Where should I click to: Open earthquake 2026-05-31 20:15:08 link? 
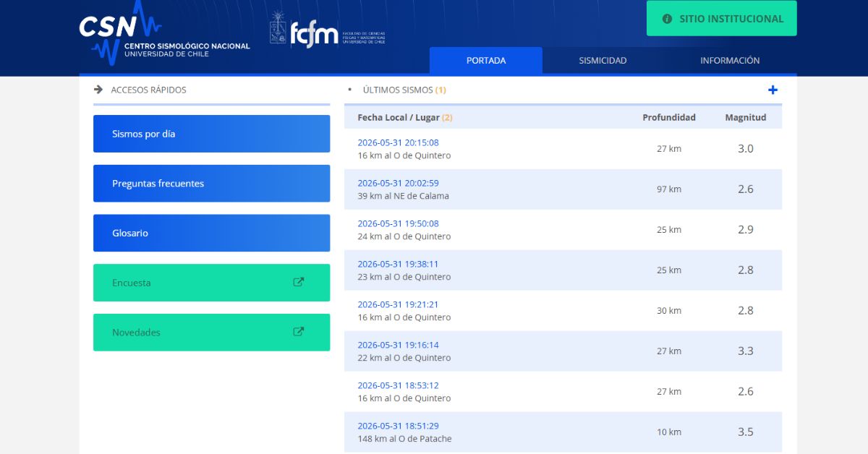click(x=398, y=142)
